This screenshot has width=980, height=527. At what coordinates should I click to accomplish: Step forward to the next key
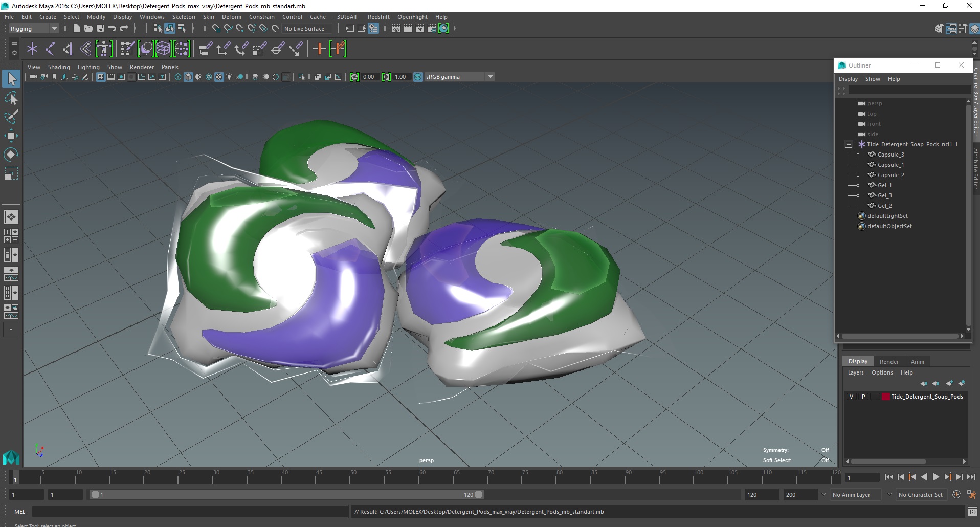(x=947, y=477)
